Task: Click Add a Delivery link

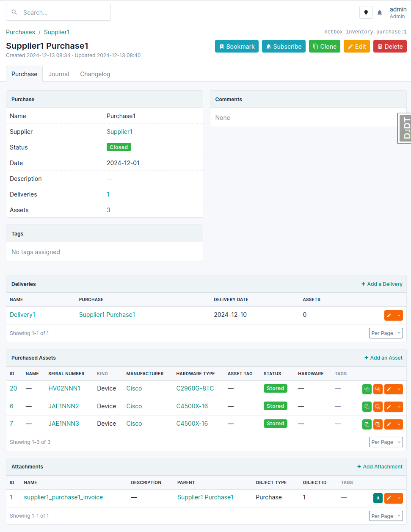Action: tap(382, 284)
